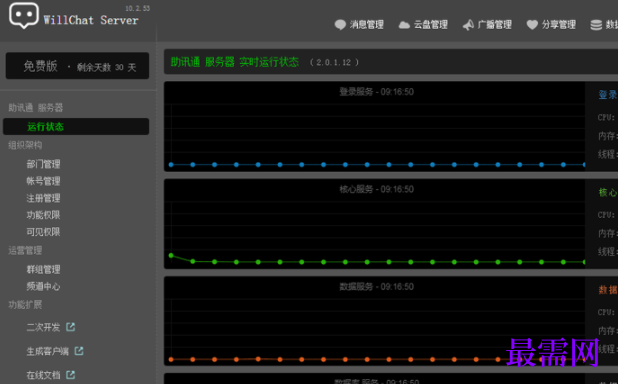Click the megaphone icon for 广播管理
This screenshot has height=384, width=618.
click(x=468, y=25)
